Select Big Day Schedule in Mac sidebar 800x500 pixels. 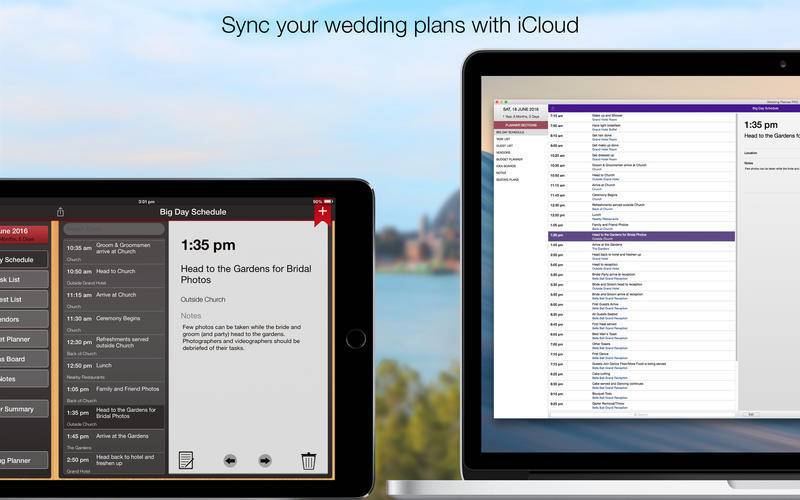click(x=521, y=132)
